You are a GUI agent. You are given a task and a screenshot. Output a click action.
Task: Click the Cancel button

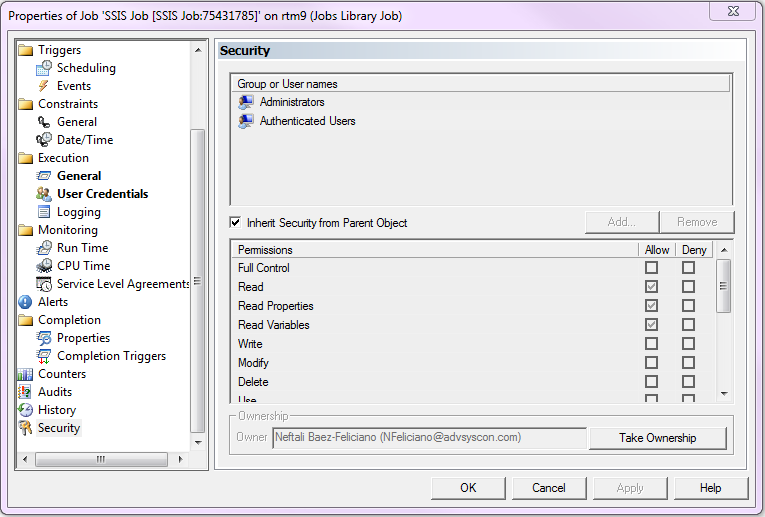[x=549, y=488]
